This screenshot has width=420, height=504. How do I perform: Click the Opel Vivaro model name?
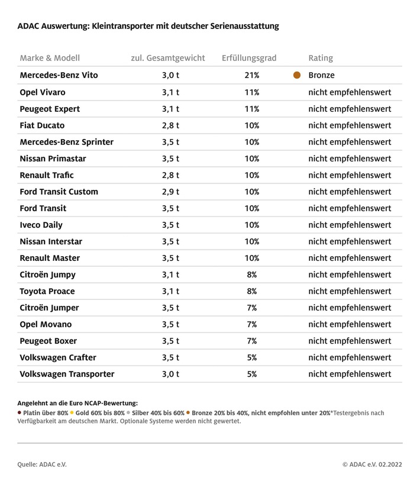[x=43, y=92]
